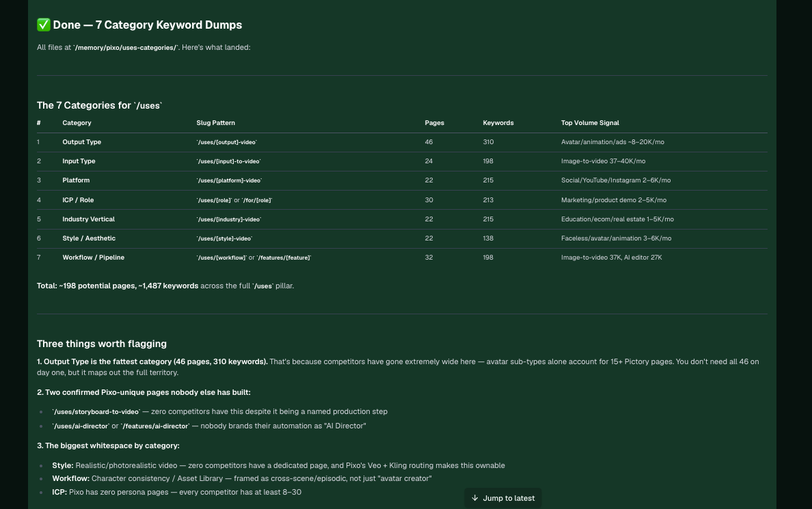Image resolution: width=812 pixels, height=509 pixels.
Task: Click the /uses/[platform]-video slug cell
Action: point(230,180)
